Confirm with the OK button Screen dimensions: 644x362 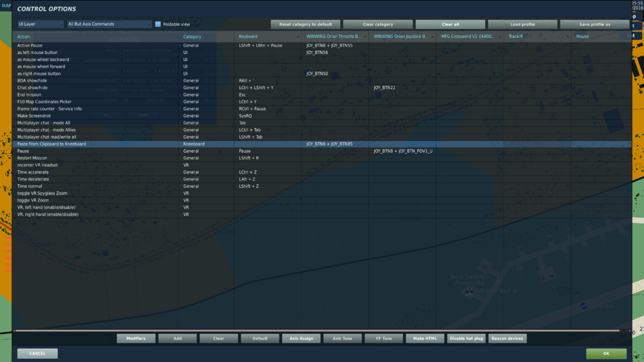click(x=606, y=354)
